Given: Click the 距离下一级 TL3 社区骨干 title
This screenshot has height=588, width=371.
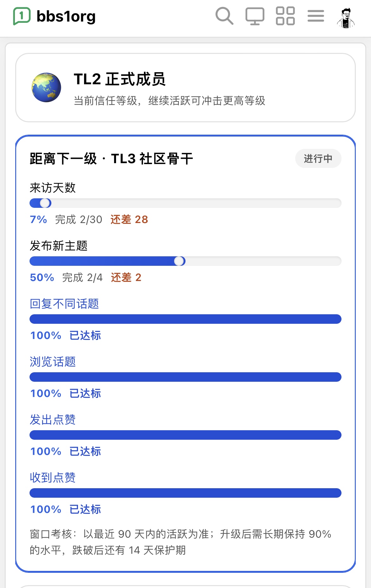Looking at the screenshot, I should [x=111, y=159].
